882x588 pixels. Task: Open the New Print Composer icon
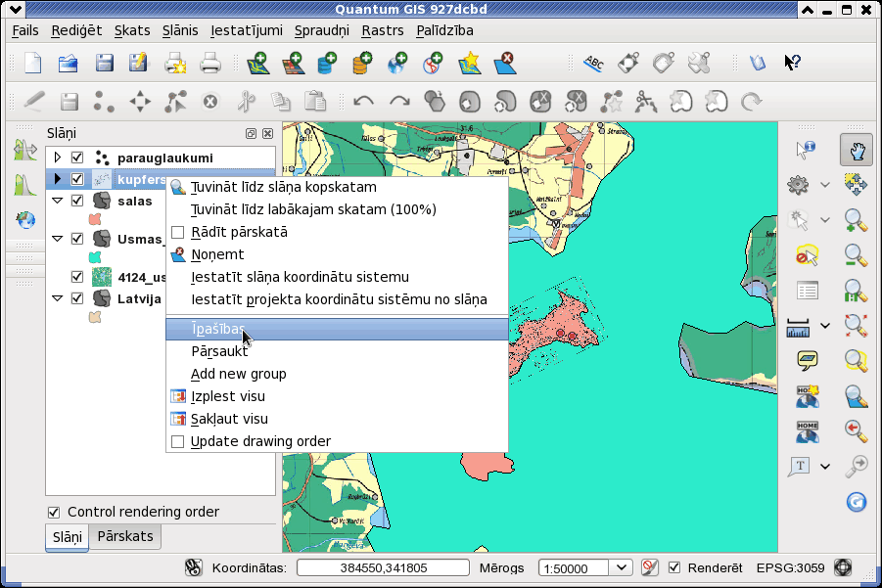pos(175,63)
